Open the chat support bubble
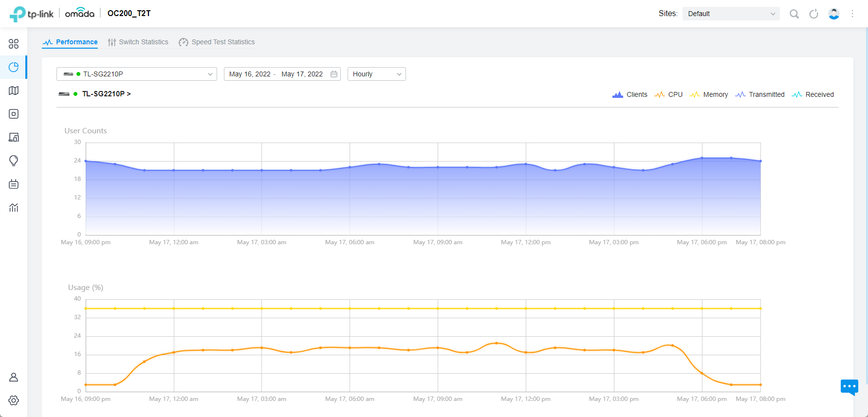This screenshot has width=868, height=417. click(x=849, y=387)
